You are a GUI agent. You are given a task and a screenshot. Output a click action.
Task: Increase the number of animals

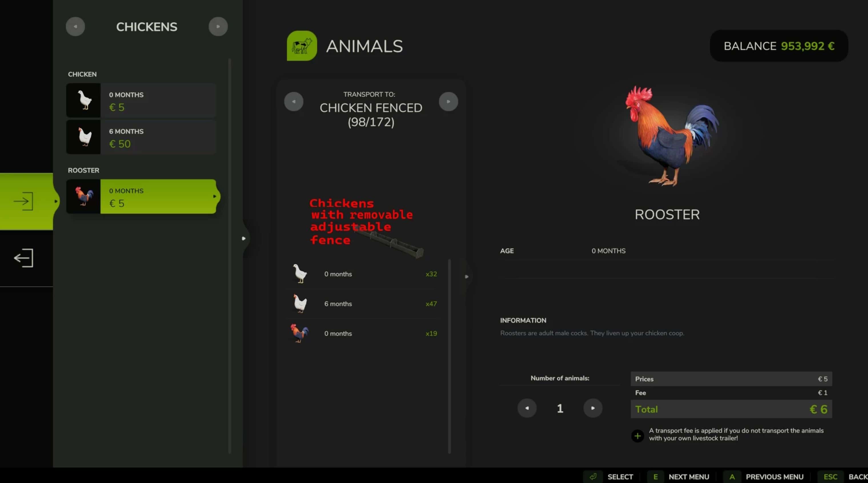pyautogui.click(x=593, y=408)
